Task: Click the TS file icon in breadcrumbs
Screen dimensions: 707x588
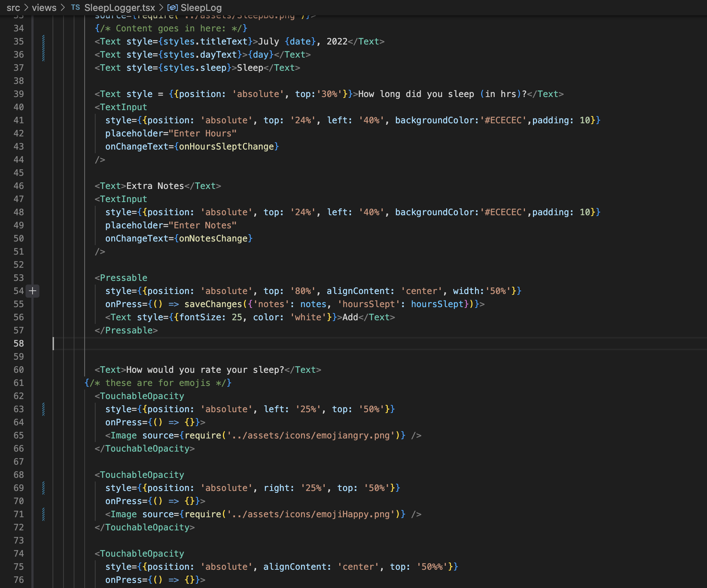Action: point(76,7)
